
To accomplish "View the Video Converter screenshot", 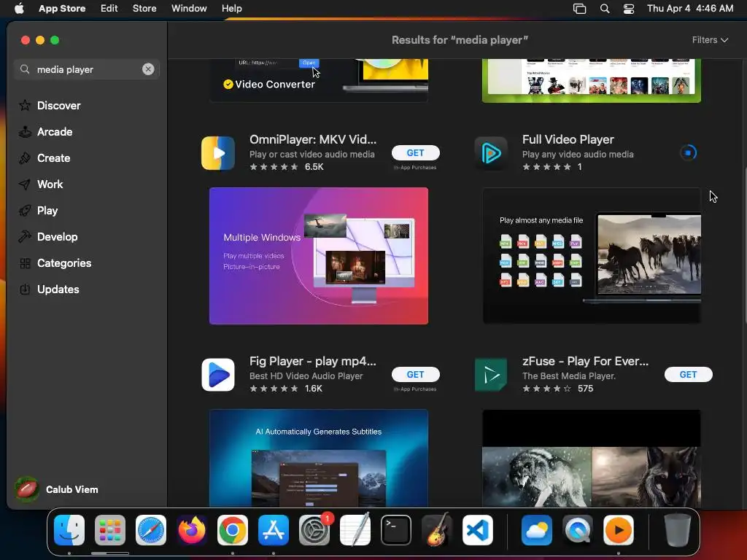I will point(319,80).
